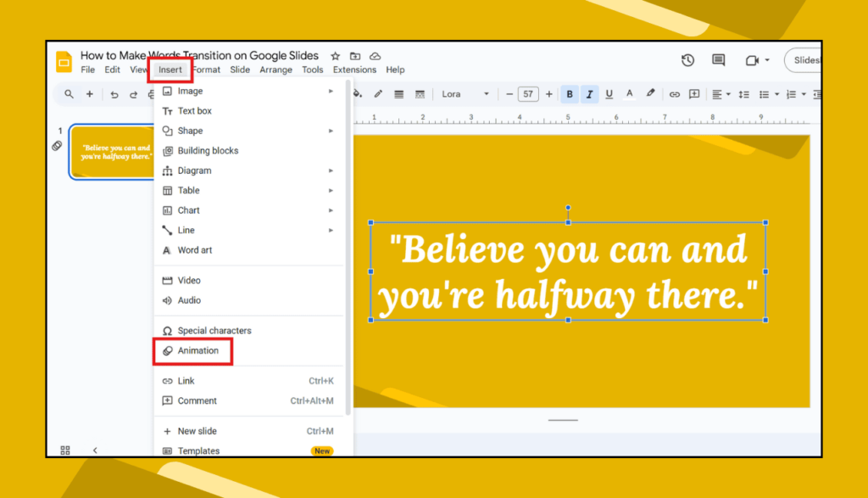Open grid view at bottom left
868x498 pixels.
pyautogui.click(x=65, y=450)
